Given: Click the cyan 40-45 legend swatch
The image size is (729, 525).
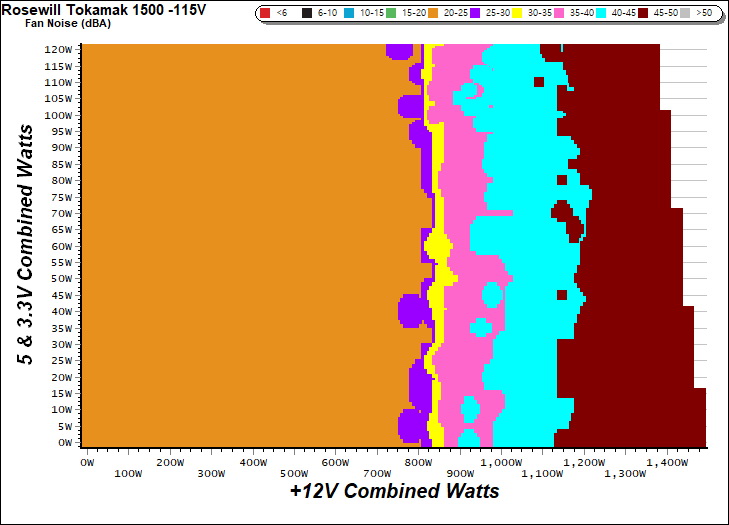Looking at the screenshot, I should [597, 14].
